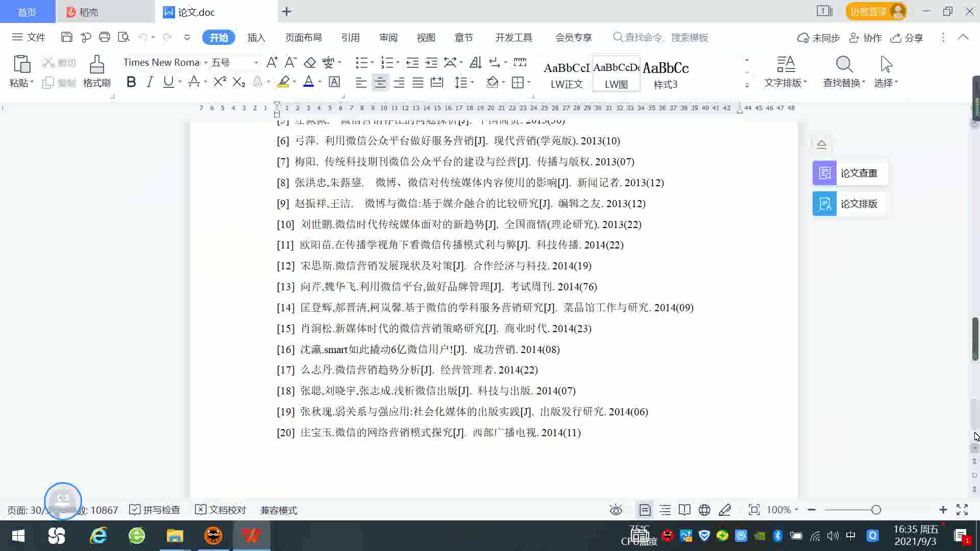Click the Format Painter brush icon
The height and width of the screenshot is (551, 980).
96,65
